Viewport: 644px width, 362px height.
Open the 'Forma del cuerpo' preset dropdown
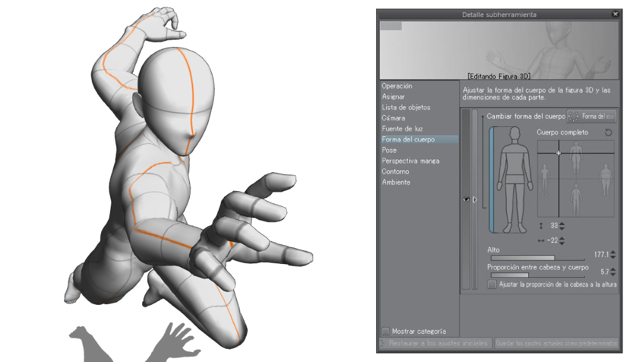[x=592, y=116]
